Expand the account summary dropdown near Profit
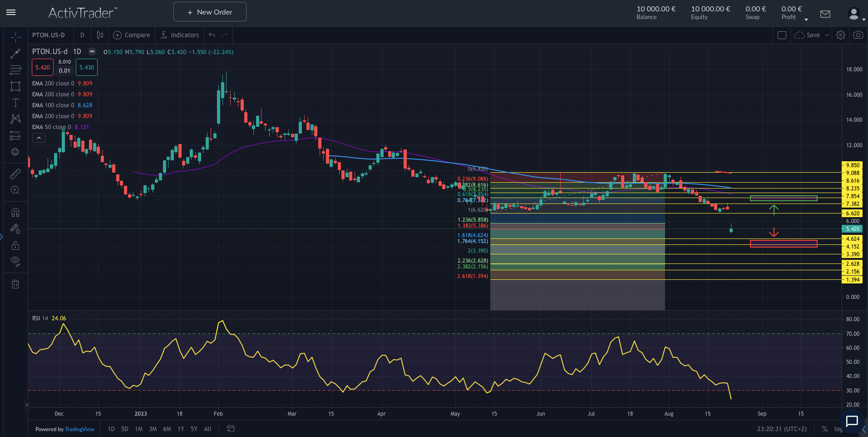This screenshot has width=868, height=437. click(806, 20)
